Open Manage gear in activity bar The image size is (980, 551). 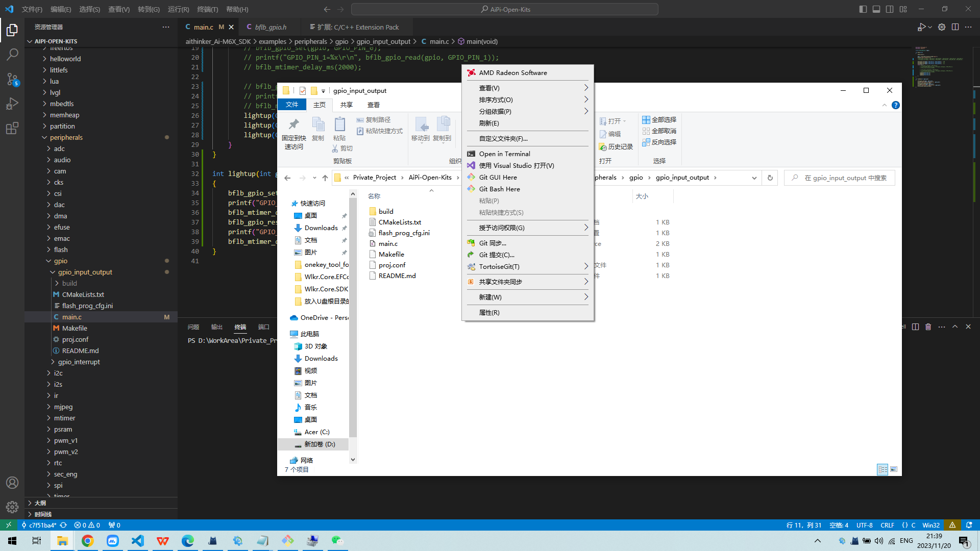pos(12,507)
